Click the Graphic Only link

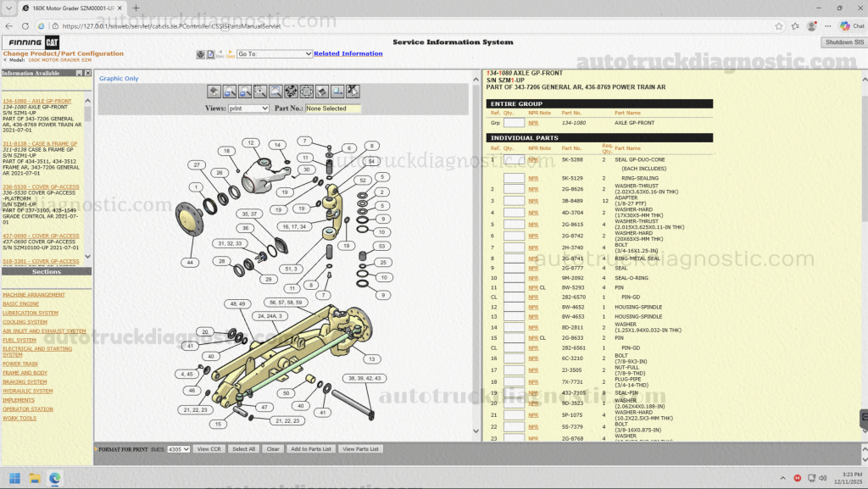[119, 79]
